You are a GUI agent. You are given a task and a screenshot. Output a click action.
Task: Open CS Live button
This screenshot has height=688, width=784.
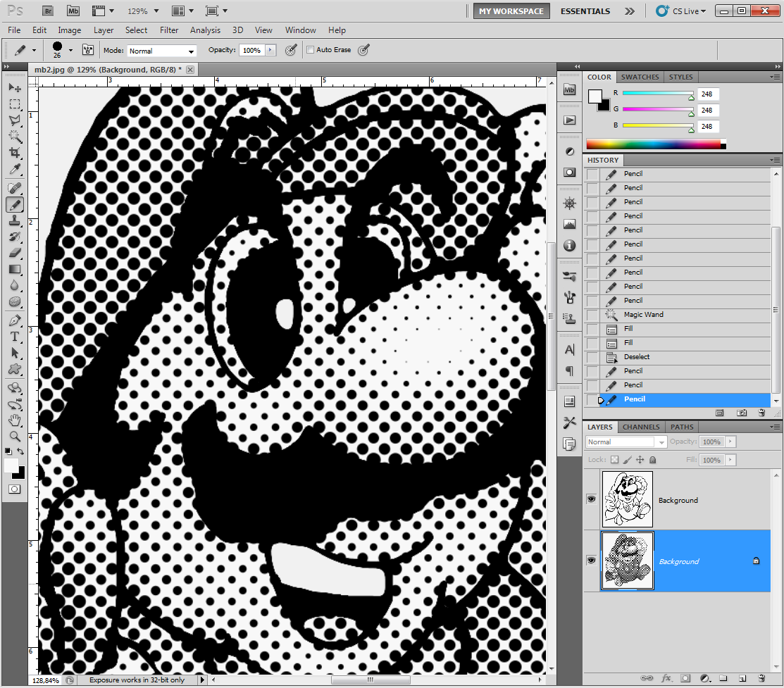(x=680, y=11)
